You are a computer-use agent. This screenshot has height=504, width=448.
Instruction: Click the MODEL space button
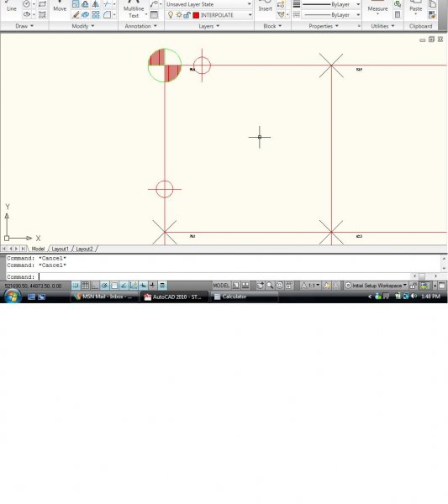point(221,285)
